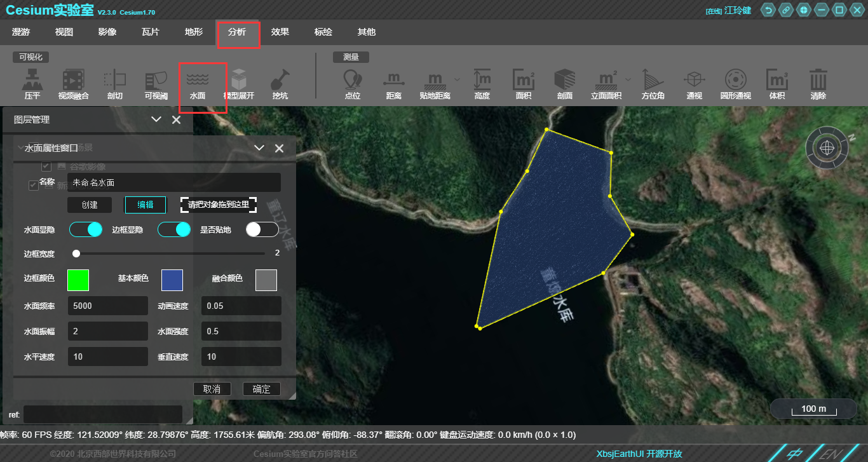Click the 编辑 button

(146, 205)
